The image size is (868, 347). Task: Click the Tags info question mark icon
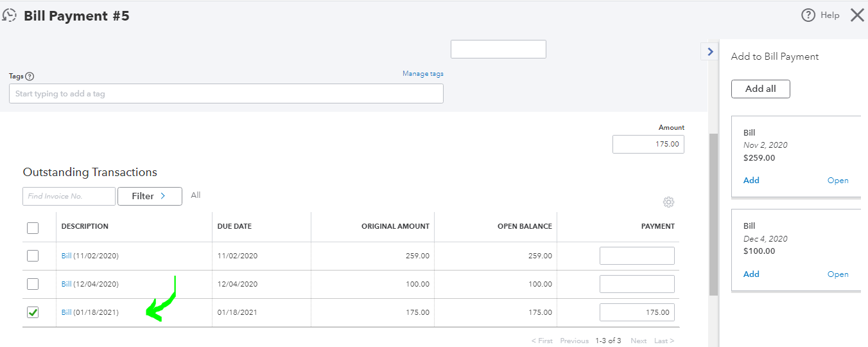[x=30, y=76]
